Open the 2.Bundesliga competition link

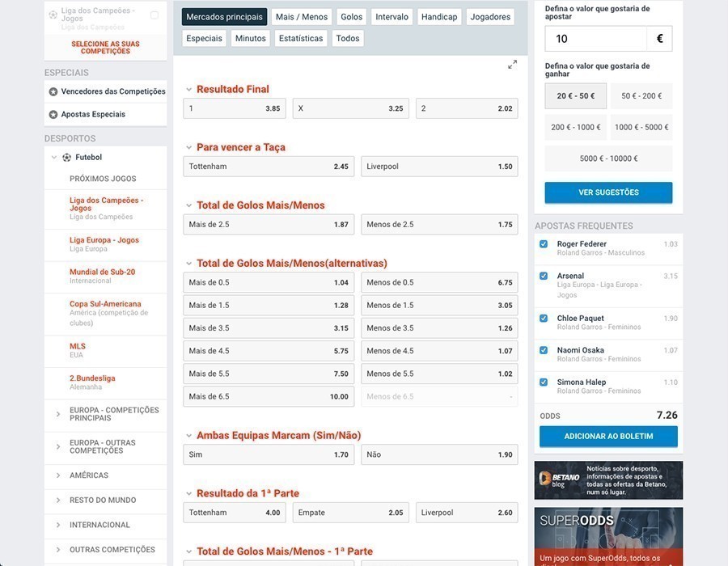point(92,378)
